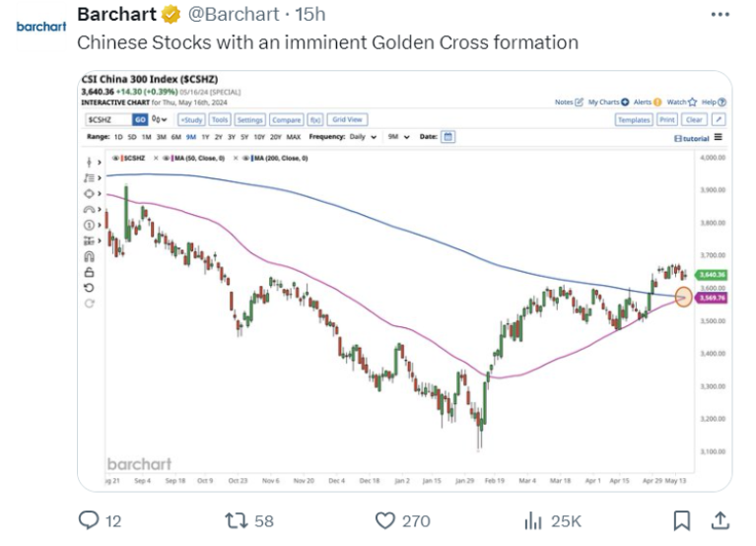Bookmark this tweet
This screenshot has width=756, height=546.
tap(681, 519)
